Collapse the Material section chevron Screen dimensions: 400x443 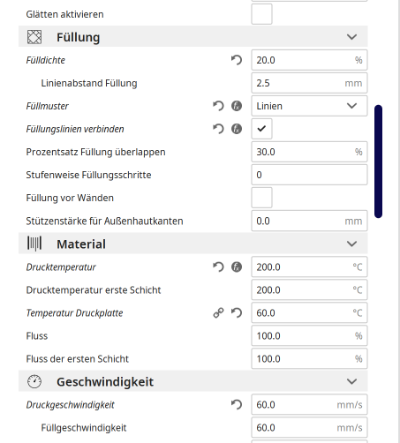[352, 244]
